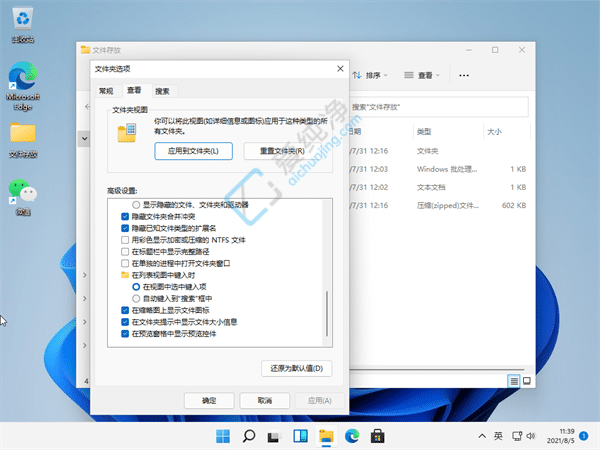Click advanced settings list scrollbar thumb

point(327,314)
